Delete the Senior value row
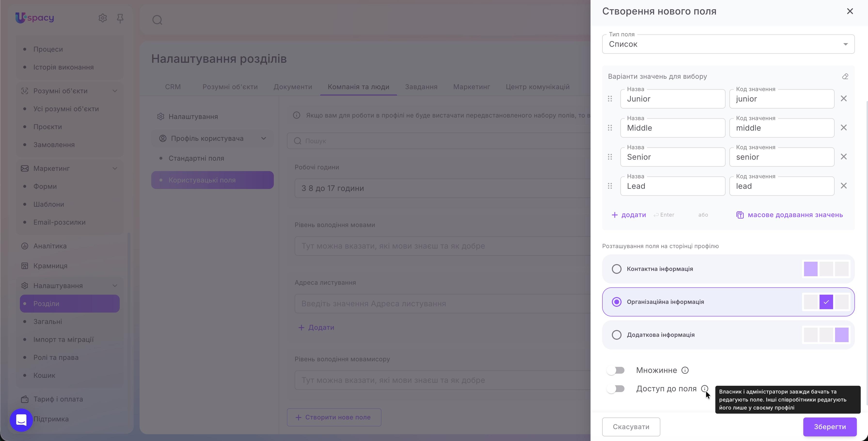Screen dimensions: 868x441 [x=844, y=157]
